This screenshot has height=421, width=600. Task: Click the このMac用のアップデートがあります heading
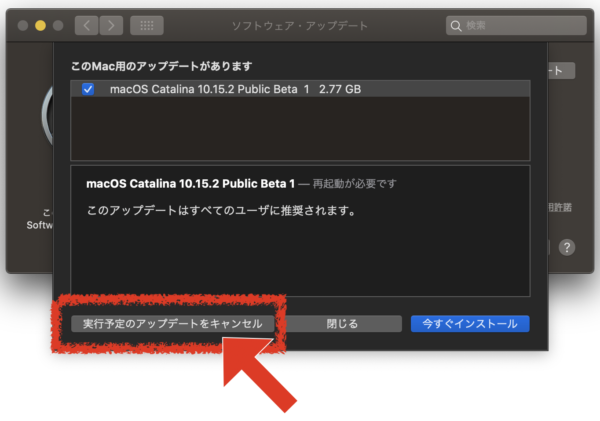161,66
